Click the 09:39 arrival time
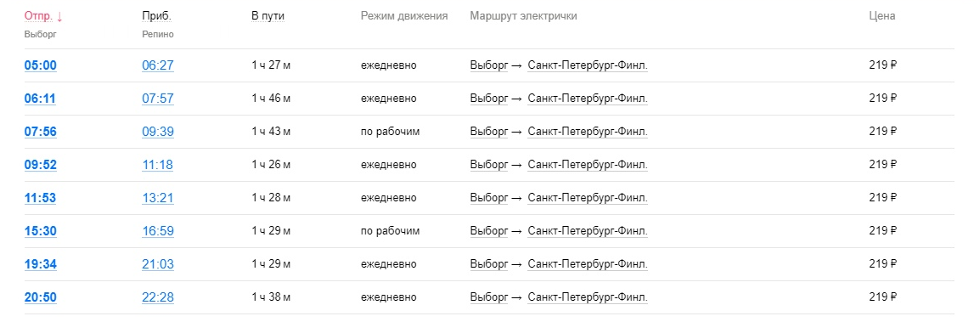The image size is (980, 322). click(x=157, y=132)
